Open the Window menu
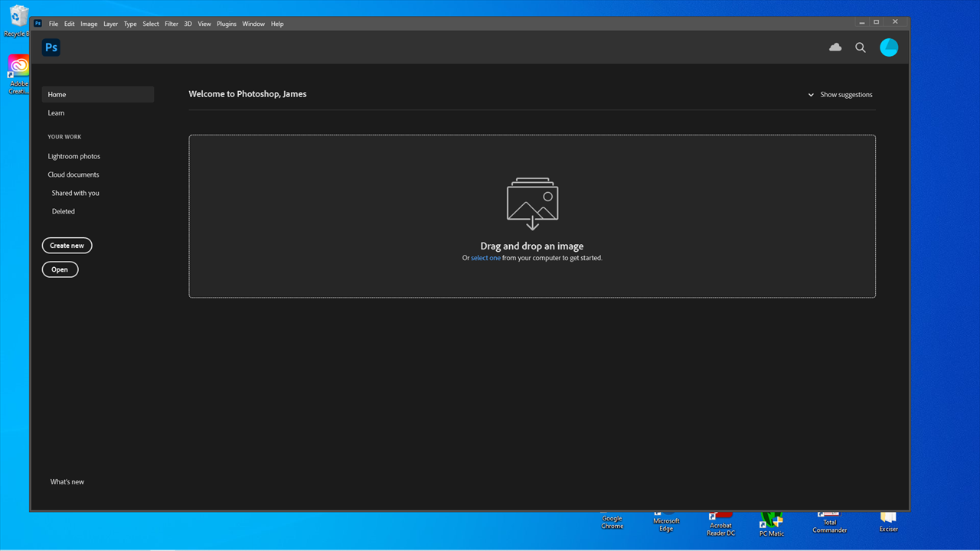The width and height of the screenshot is (980, 551). [x=253, y=24]
